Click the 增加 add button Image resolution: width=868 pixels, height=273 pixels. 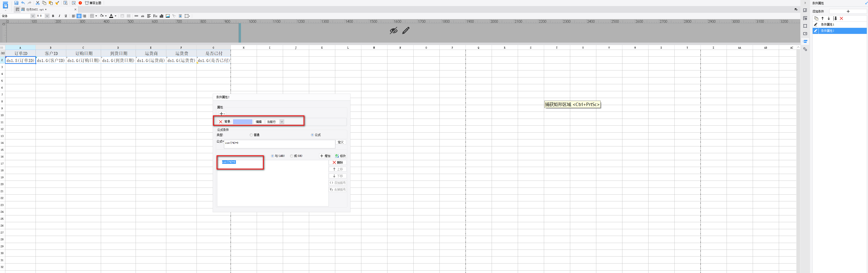(x=325, y=156)
